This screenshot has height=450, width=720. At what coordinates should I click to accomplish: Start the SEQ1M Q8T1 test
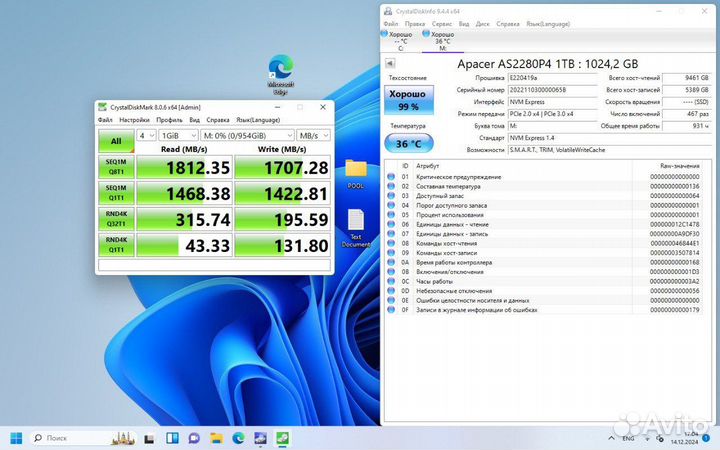click(x=116, y=167)
